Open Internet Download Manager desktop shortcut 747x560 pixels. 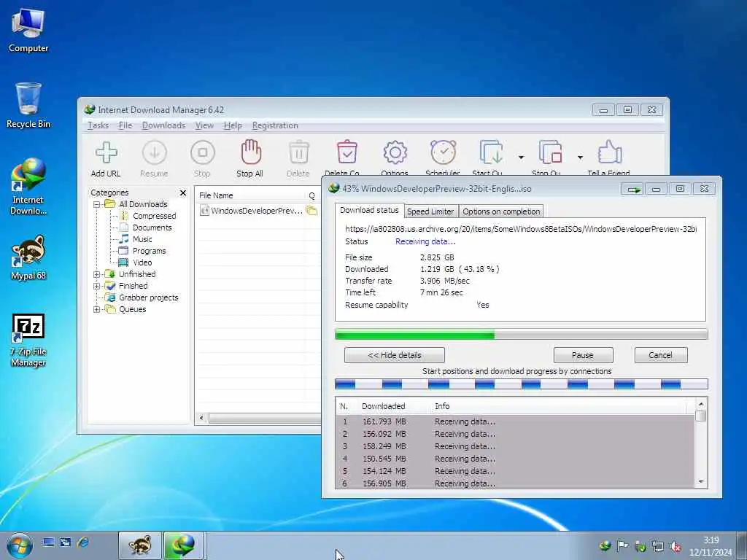[28, 187]
